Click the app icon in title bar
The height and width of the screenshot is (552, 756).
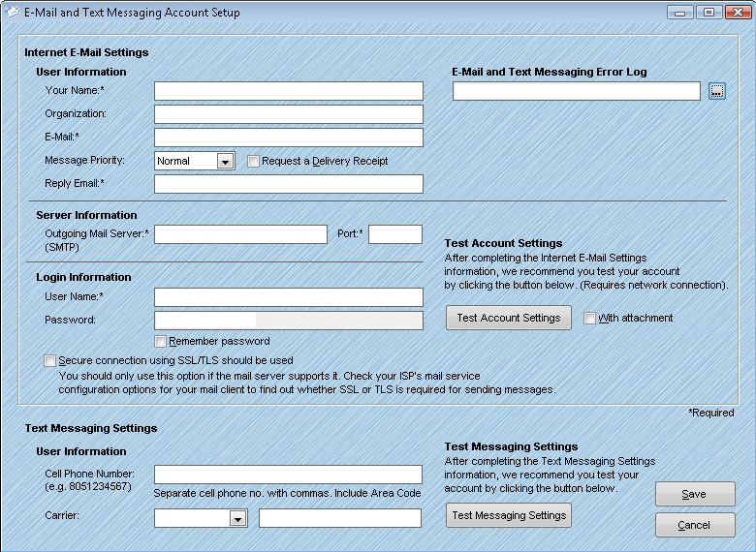coord(13,12)
